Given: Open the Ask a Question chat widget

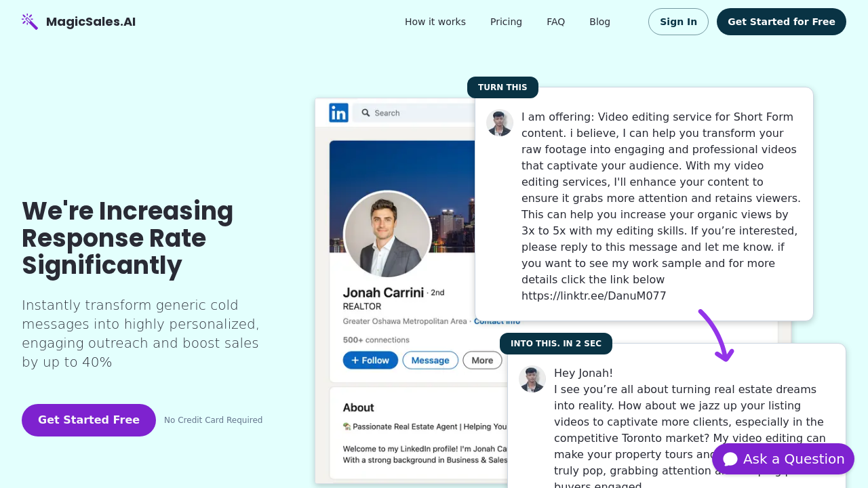Looking at the screenshot, I should click(x=783, y=459).
